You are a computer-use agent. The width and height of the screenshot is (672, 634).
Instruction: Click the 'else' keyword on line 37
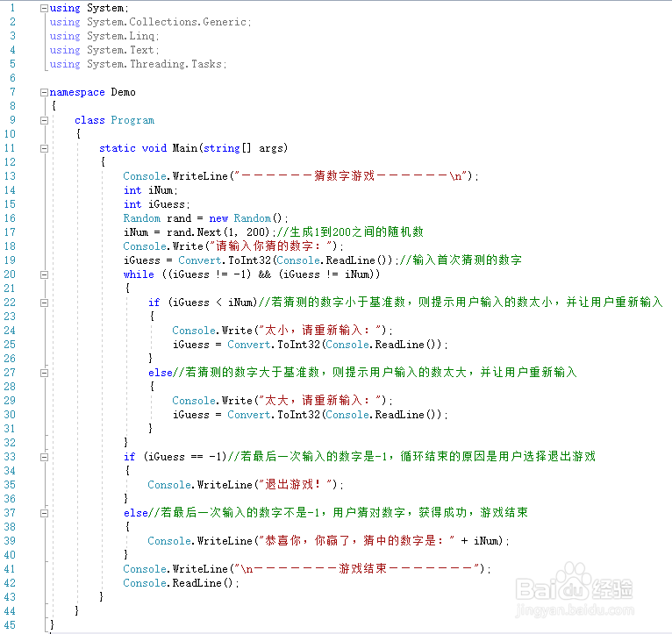(x=136, y=513)
